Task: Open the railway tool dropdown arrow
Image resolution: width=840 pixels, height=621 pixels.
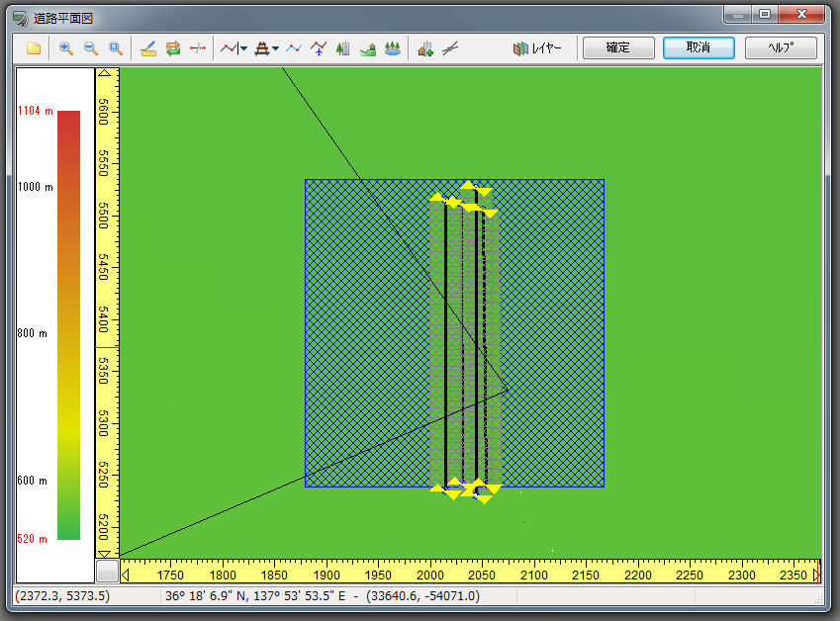Action: [x=275, y=48]
